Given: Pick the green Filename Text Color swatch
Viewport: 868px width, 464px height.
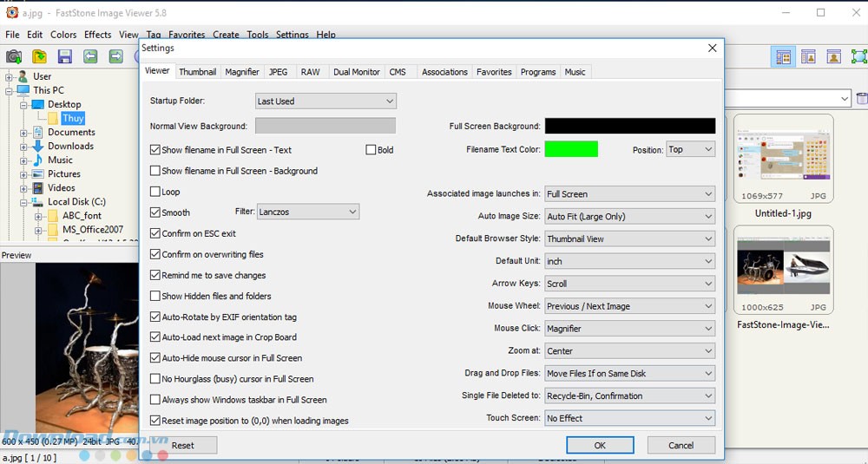Looking at the screenshot, I should pos(571,149).
